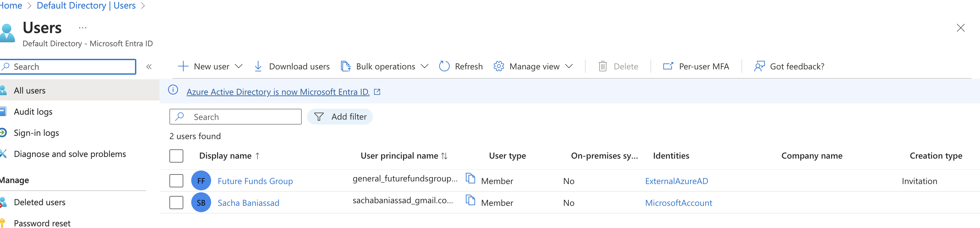Click the FF avatar for Future Funds Group
980x228 pixels.
[201, 181]
